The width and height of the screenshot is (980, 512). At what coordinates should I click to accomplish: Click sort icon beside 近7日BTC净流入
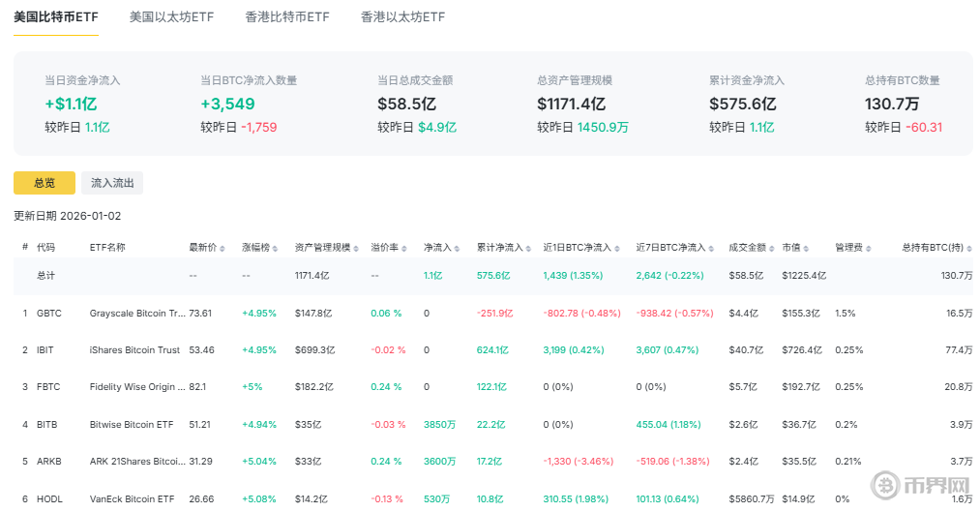click(709, 248)
